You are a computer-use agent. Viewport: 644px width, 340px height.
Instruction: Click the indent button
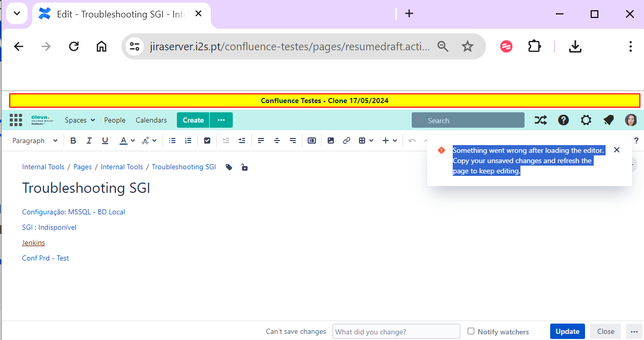241,141
